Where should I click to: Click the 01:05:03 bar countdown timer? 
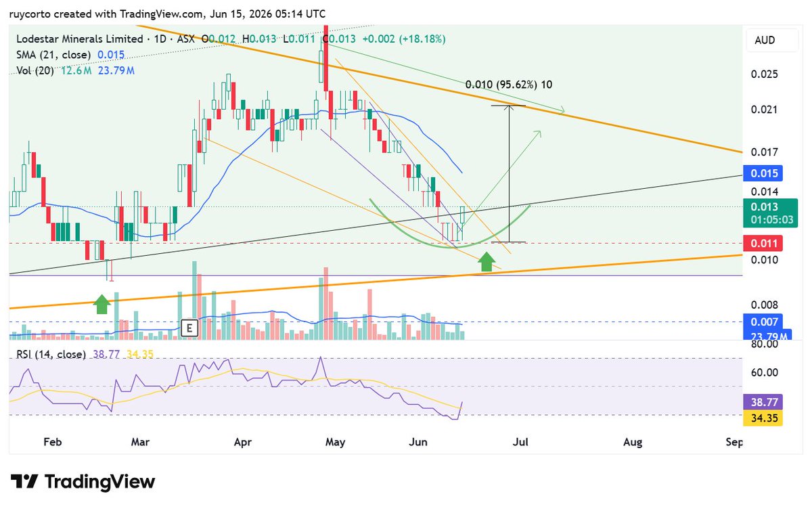pyautogui.click(x=771, y=221)
